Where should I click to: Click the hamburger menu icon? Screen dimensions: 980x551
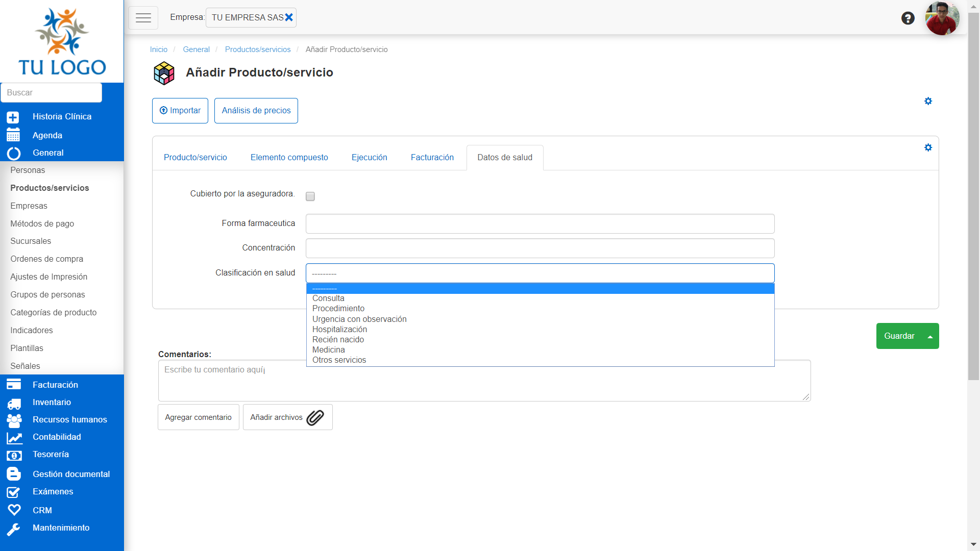[143, 18]
